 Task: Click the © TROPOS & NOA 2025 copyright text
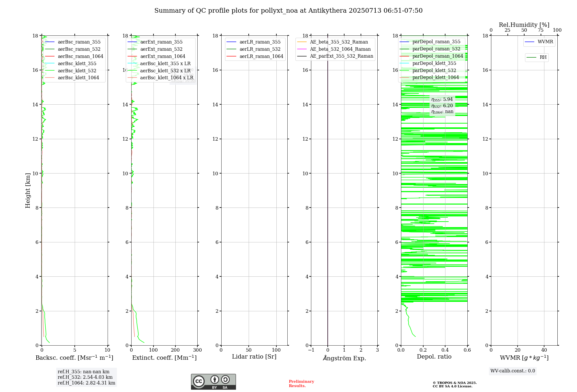(455, 383)
